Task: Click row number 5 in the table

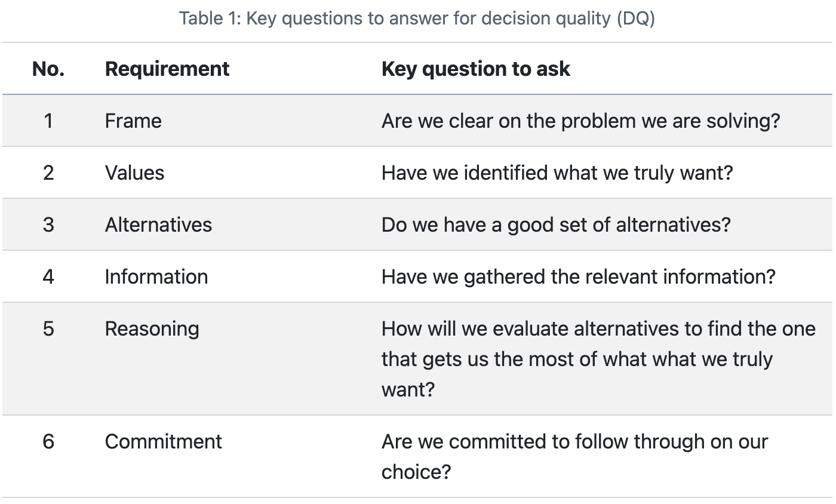Action: 48,328
